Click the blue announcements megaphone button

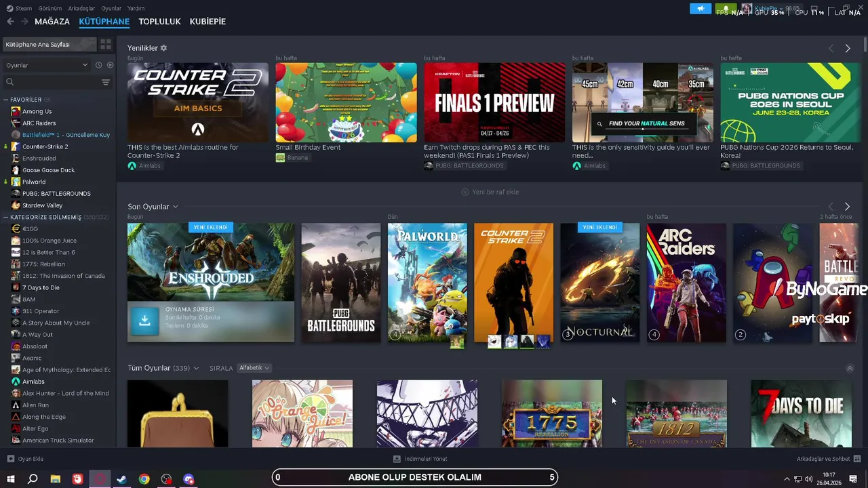pos(701,9)
